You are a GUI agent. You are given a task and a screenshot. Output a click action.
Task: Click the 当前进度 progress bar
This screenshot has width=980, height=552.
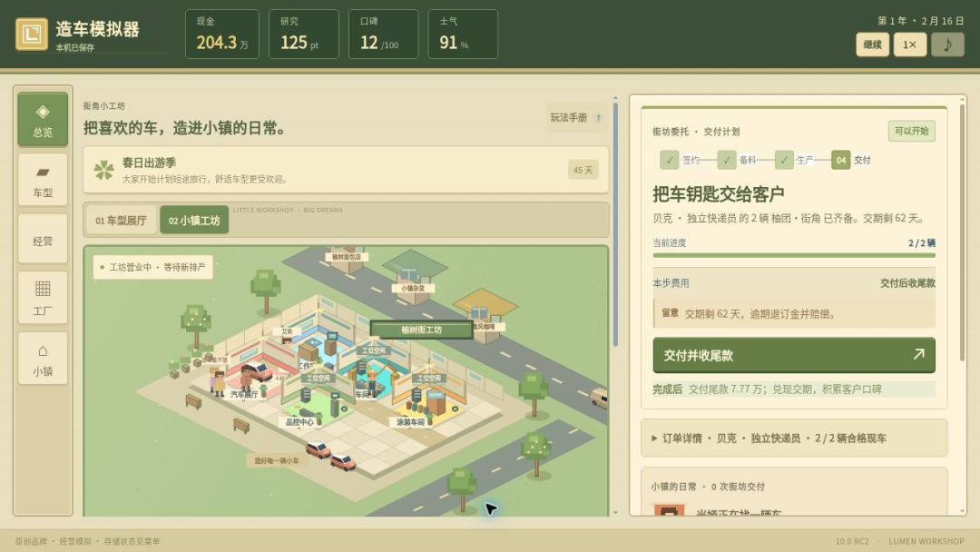point(794,255)
